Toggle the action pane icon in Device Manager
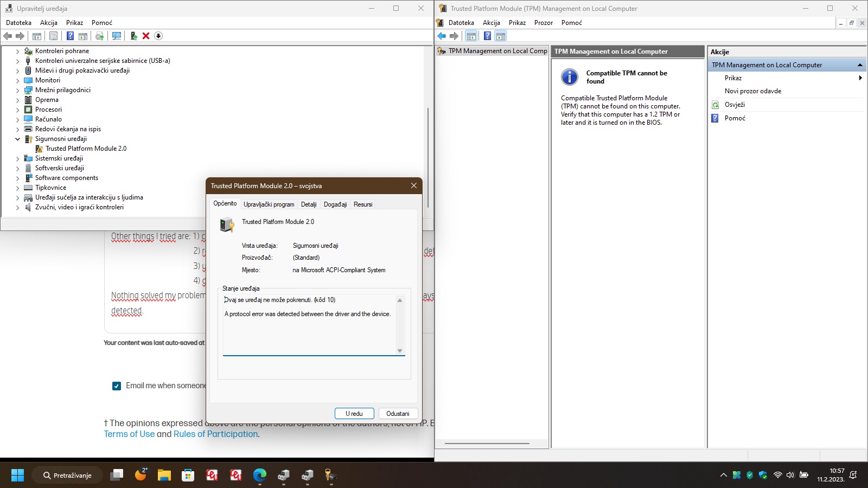The height and width of the screenshot is (488, 868). click(x=82, y=36)
